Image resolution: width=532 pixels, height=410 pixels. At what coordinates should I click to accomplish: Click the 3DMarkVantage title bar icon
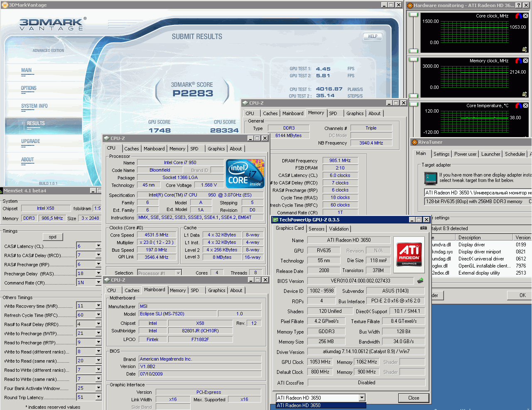(x=5, y=5)
